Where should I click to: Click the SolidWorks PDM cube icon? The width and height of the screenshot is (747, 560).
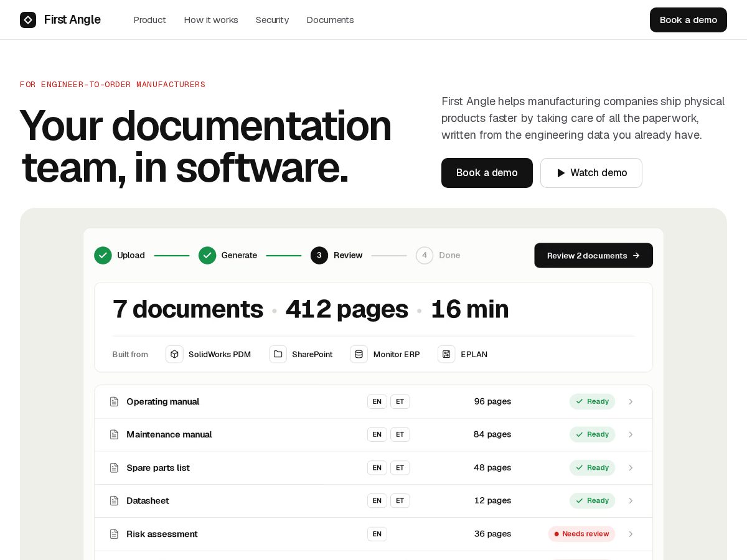pos(174,354)
